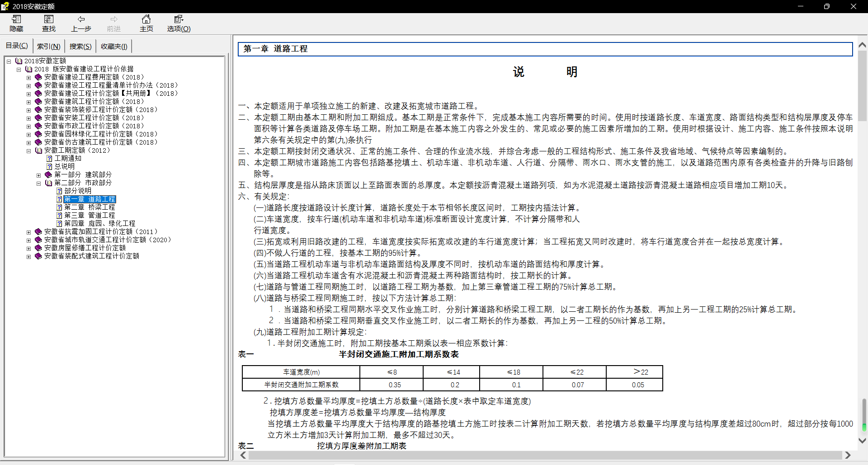Click table cell with value 0.07
The image size is (868, 465).
[575, 385]
